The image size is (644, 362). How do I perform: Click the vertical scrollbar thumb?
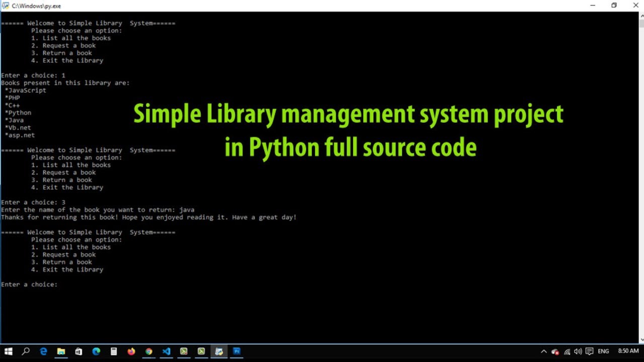641,23
